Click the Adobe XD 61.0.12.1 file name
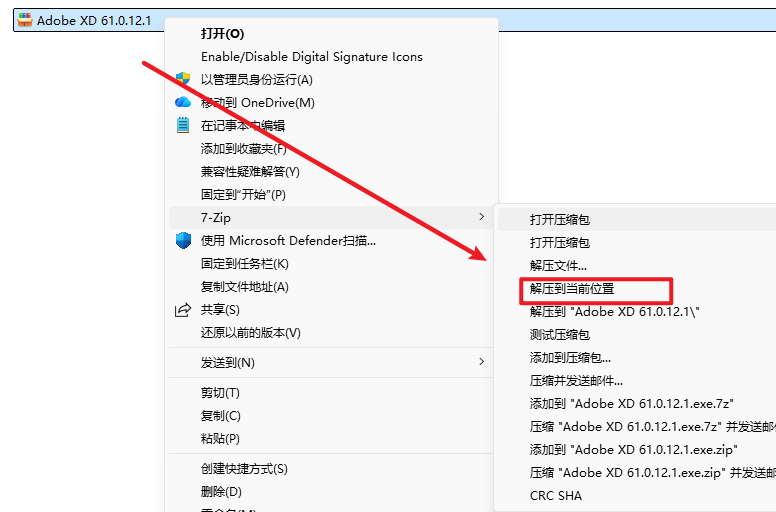This screenshot has width=776, height=512. click(94, 21)
